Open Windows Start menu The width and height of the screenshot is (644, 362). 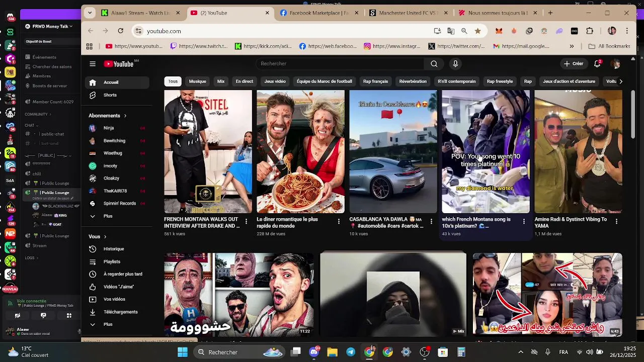click(183, 352)
